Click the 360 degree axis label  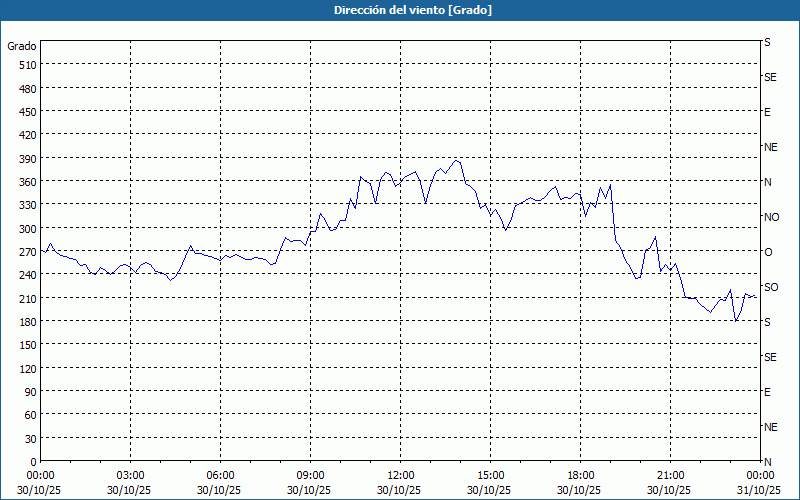pos(29,182)
